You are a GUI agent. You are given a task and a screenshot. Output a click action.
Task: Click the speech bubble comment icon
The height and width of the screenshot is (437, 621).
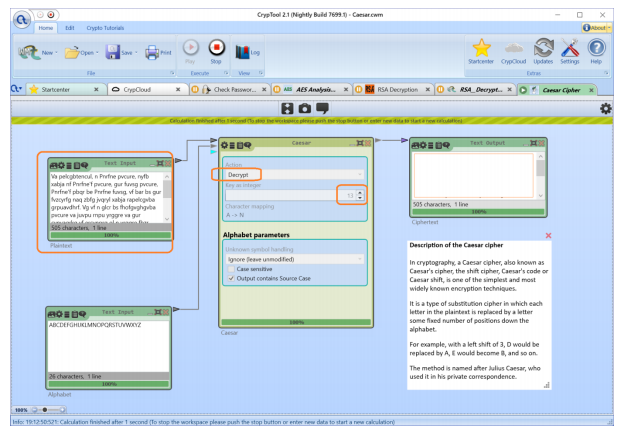click(x=322, y=108)
